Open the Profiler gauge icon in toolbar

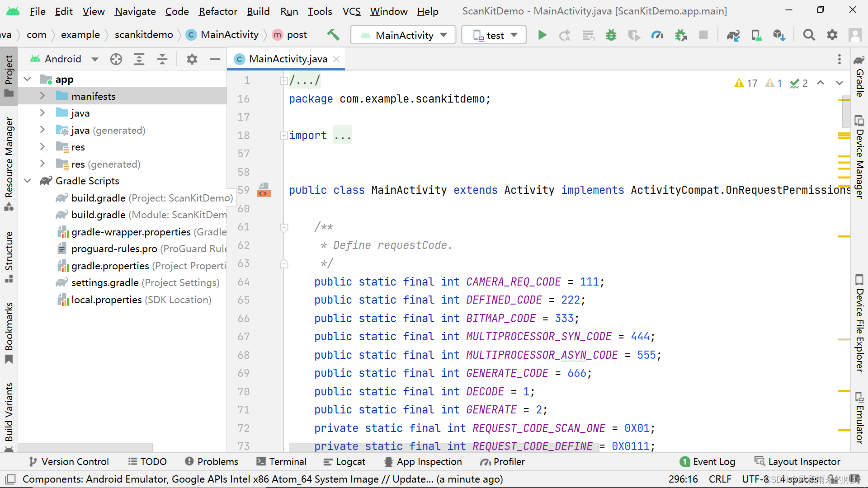pos(657,35)
